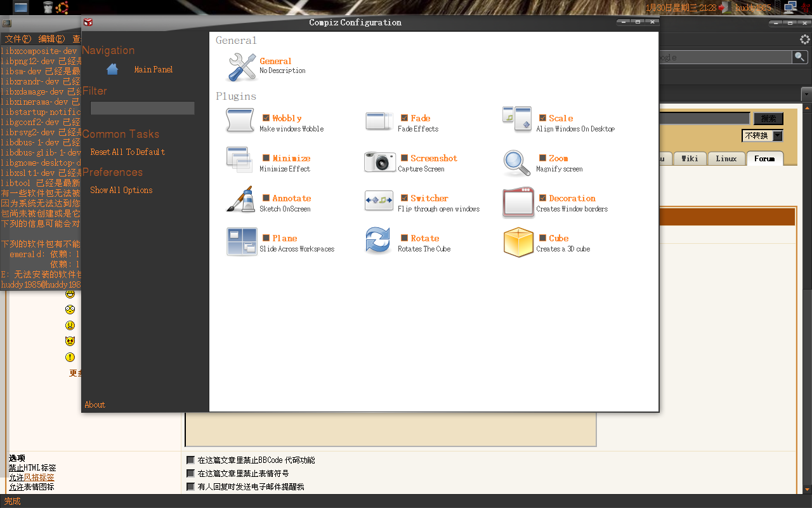Disable the Switcher plugin checkbox
Image resolution: width=812 pixels, height=508 pixels.
pyautogui.click(x=404, y=198)
